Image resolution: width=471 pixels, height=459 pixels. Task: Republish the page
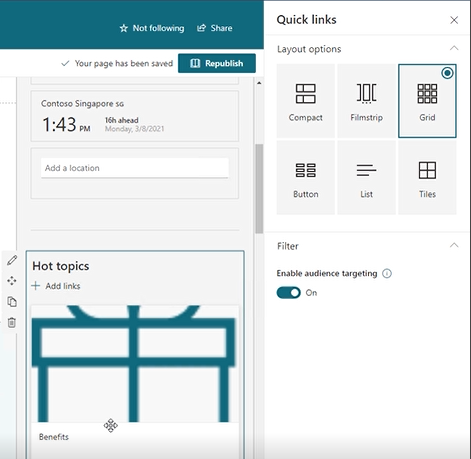click(x=217, y=63)
